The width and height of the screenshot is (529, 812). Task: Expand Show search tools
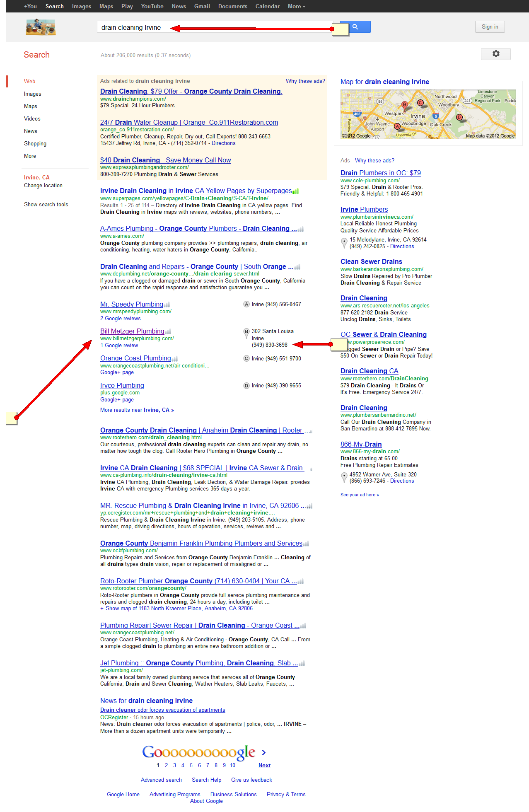click(46, 205)
